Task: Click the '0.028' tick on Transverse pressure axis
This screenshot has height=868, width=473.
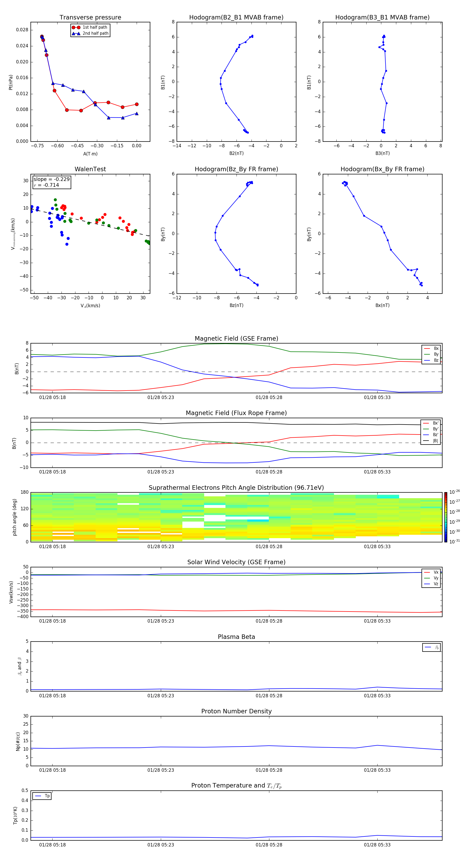Action: (22, 30)
